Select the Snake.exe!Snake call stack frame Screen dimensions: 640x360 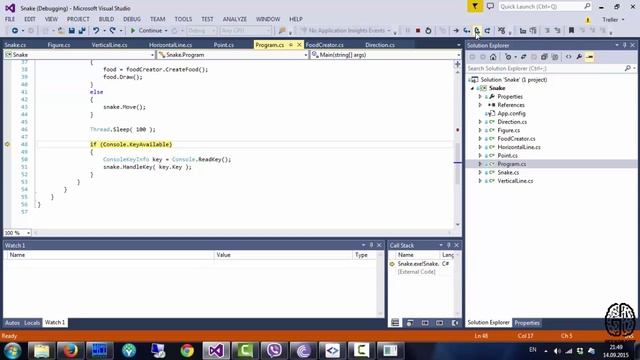click(418, 264)
